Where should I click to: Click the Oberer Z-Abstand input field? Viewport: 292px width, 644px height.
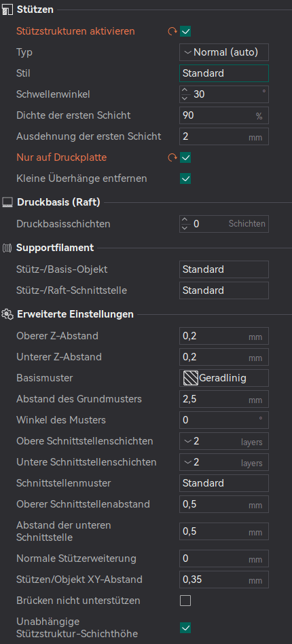(224, 336)
